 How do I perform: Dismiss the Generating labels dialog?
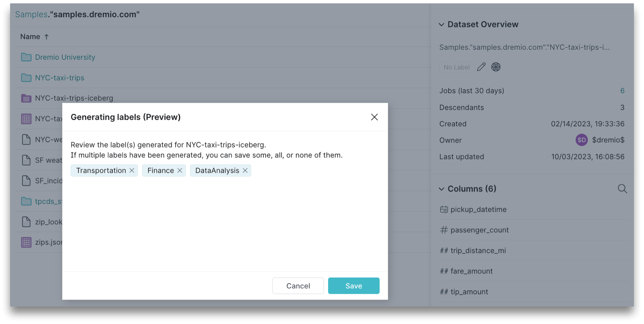click(374, 117)
